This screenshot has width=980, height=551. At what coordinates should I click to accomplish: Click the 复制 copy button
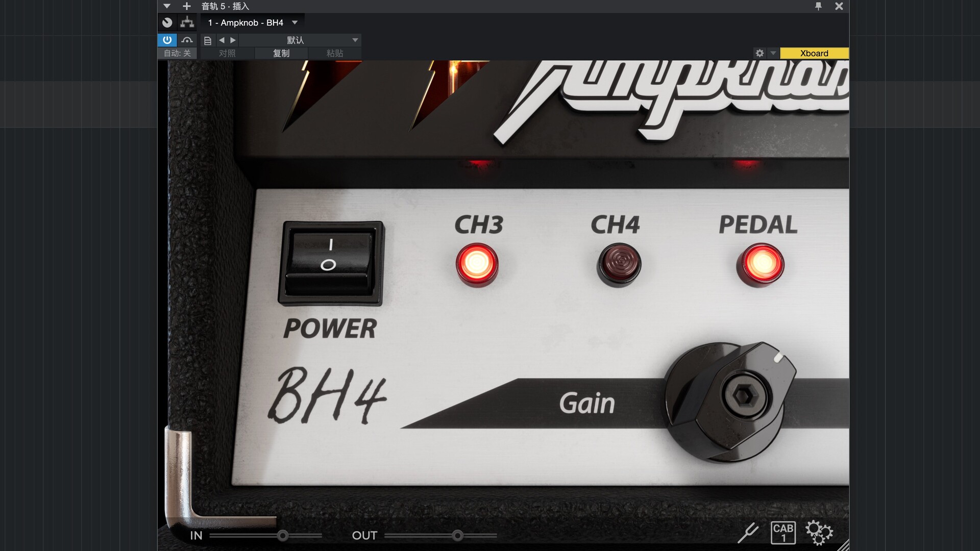281,53
